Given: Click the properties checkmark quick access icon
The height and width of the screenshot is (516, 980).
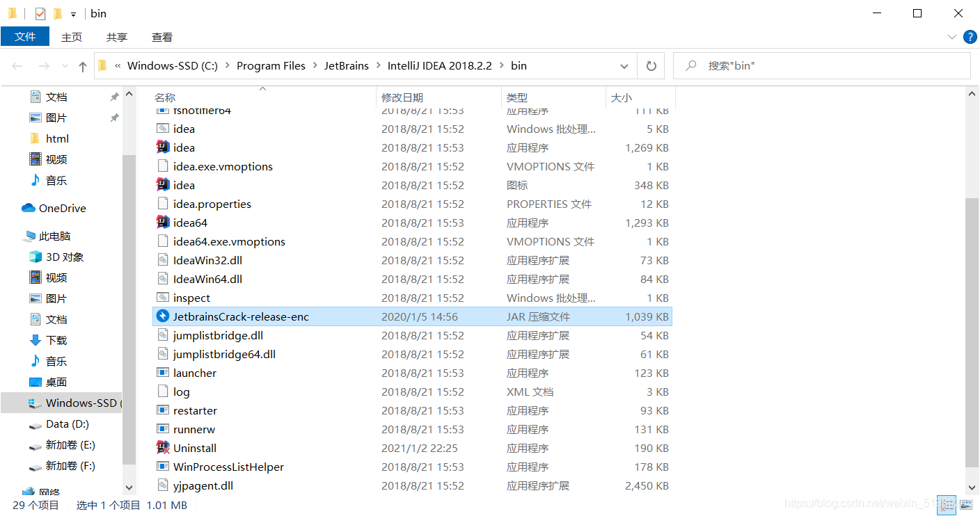Looking at the screenshot, I should click(x=40, y=13).
